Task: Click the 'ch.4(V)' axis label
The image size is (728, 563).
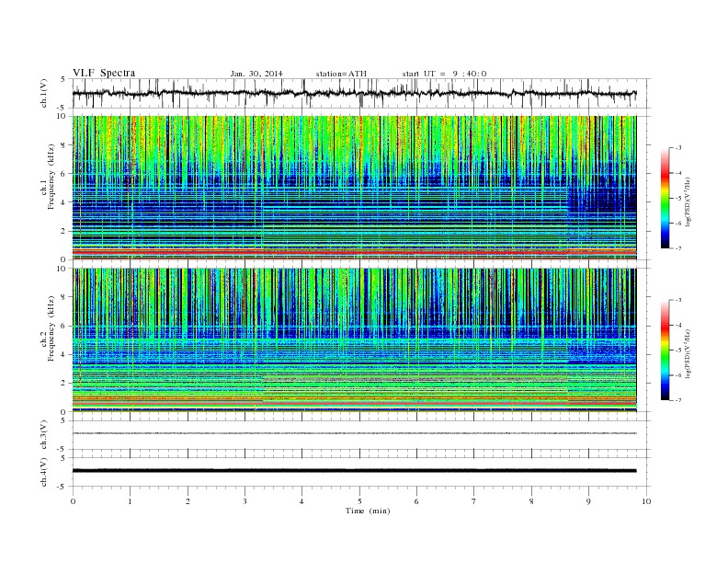Action: click(44, 472)
